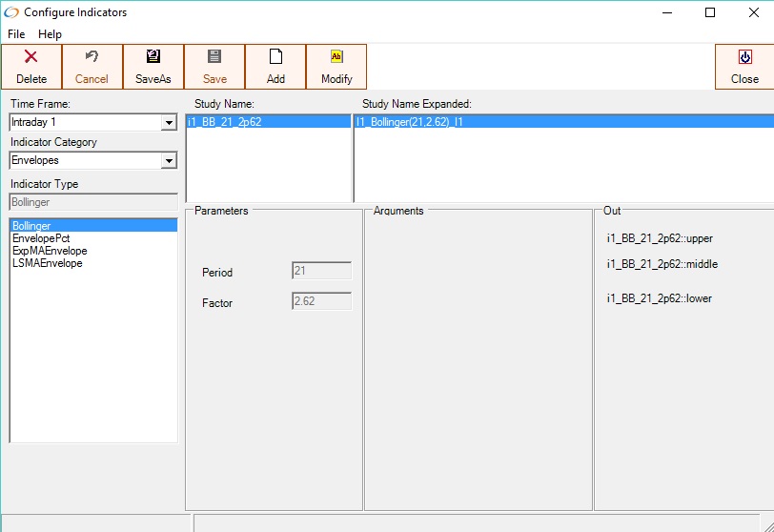The height and width of the screenshot is (532, 774).
Task: Open the Time Frame dropdown
Action: click(x=169, y=123)
